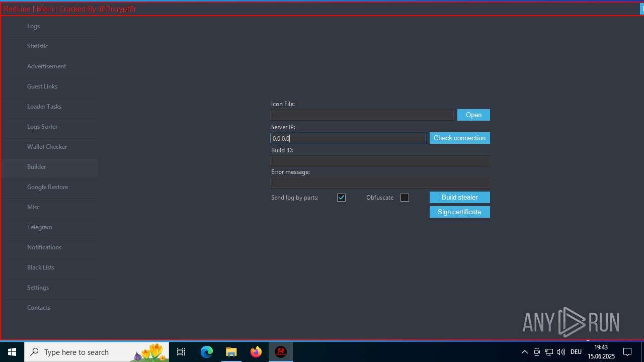Viewport: 644px width, 362px height.
Task: Click the Build stealer button
Action: coord(460,198)
